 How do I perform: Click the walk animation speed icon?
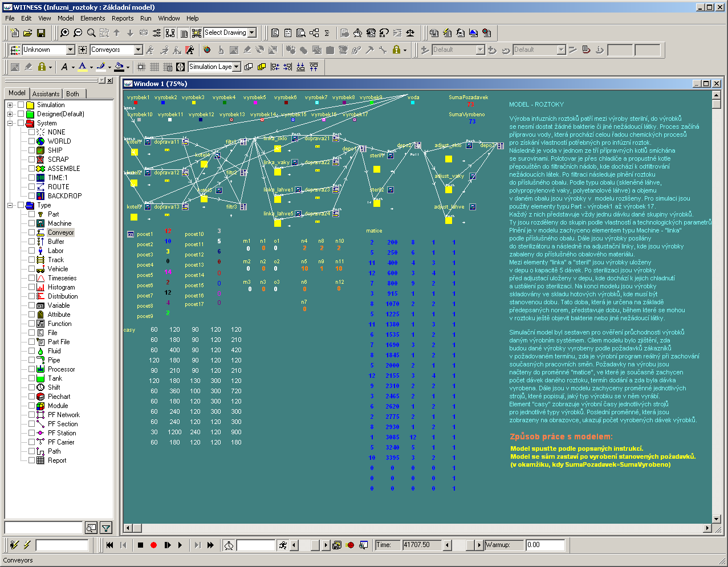pos(283,545)
